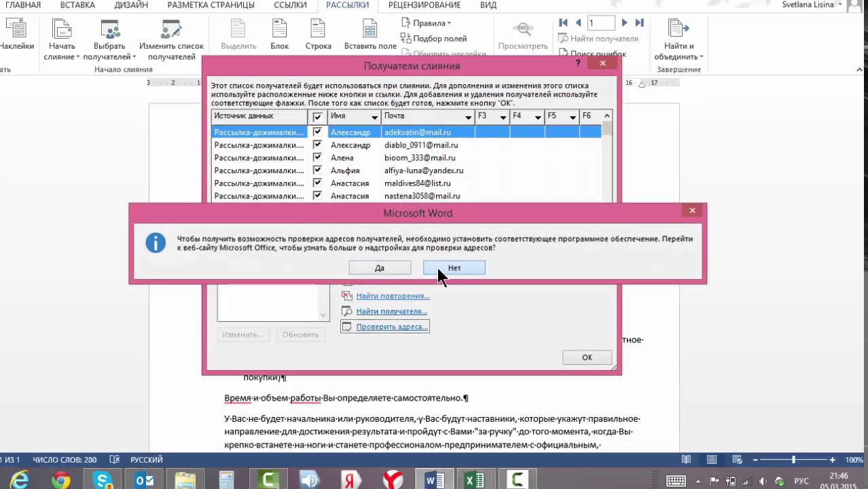Switch to print layout view icon
Image resolution: width=868 pixels, height=489 pixels.
[710, 460]
